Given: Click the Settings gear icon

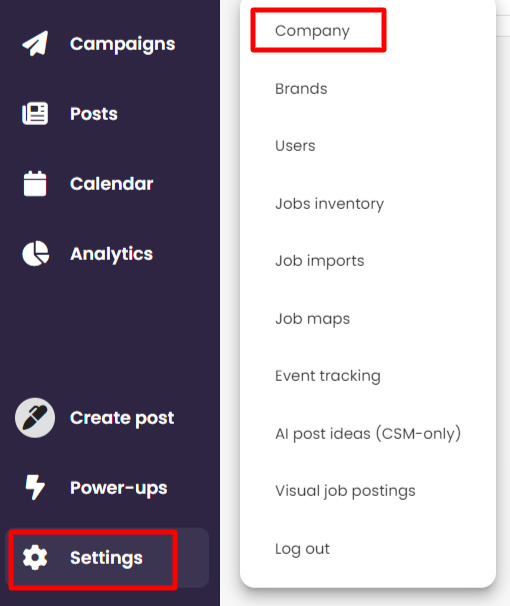Looking at the screenshot, I should (x=35, y=557).
